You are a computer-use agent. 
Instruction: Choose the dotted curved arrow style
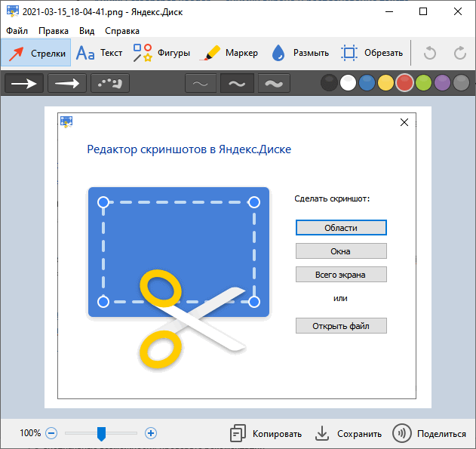[110, 83]
